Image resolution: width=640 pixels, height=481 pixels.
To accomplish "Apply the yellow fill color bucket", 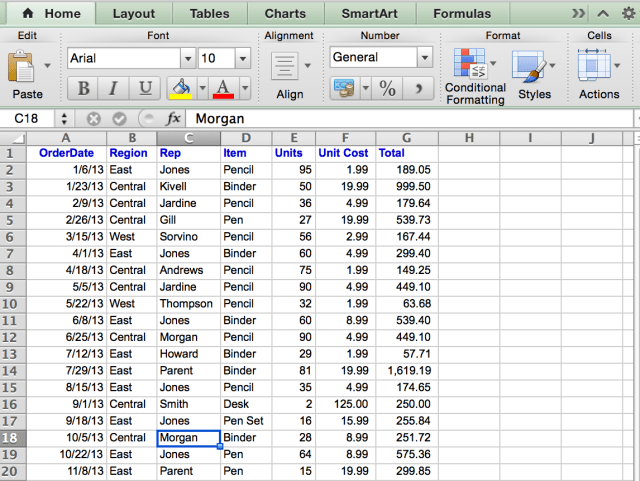I will 181,88.
